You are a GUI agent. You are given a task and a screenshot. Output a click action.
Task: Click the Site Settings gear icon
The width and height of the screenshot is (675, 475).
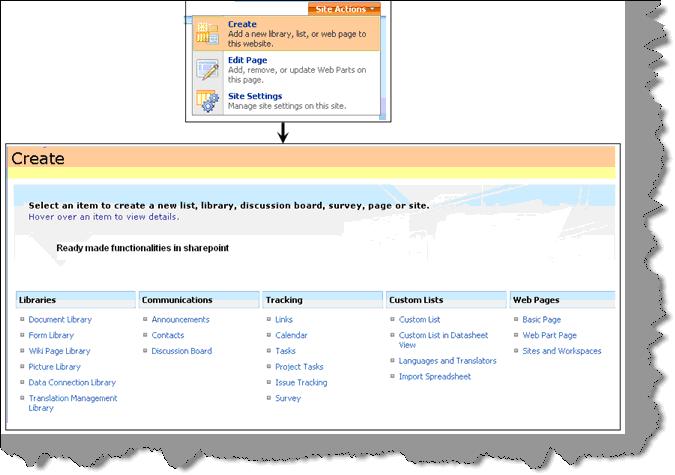(x=207, y=101)
